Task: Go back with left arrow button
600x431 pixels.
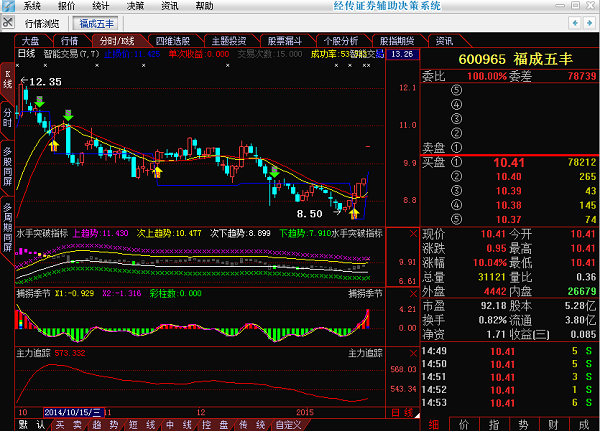Action: click(575, 23)
